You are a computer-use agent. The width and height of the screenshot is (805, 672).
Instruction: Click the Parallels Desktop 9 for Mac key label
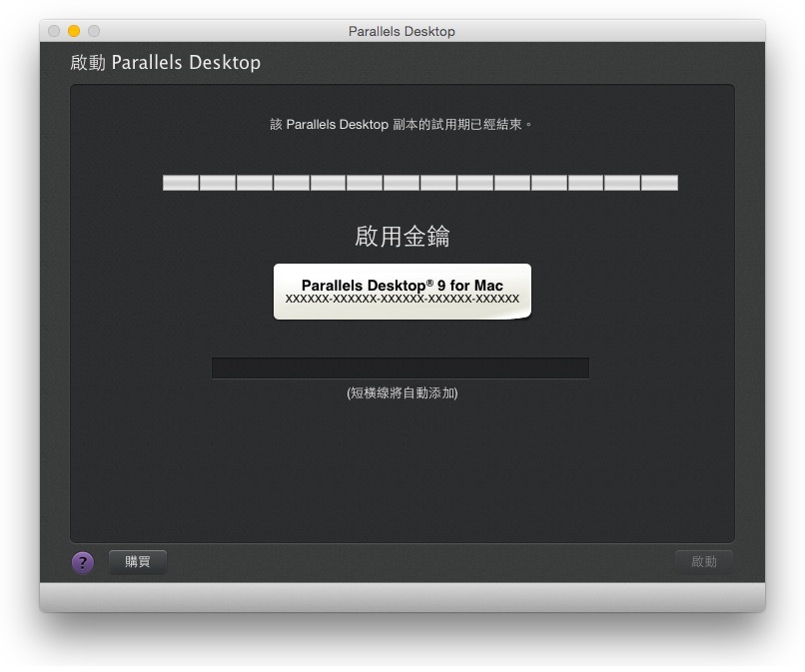(x=402, y=292)
